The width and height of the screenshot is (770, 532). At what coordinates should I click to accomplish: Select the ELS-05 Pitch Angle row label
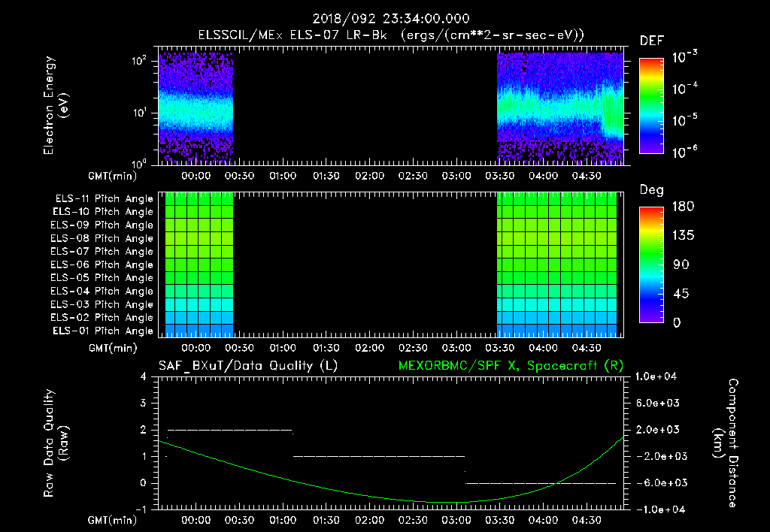pyautogui.click(x=102, y=278)
